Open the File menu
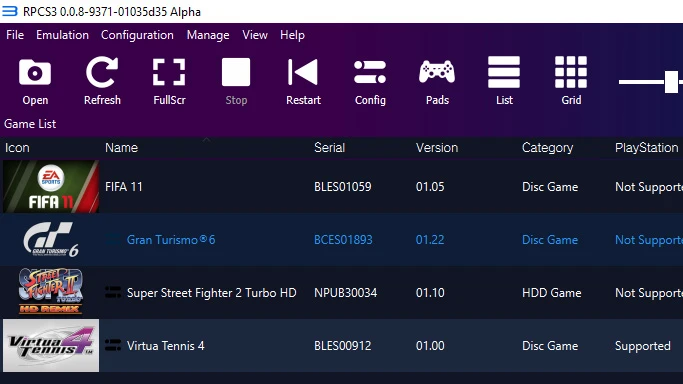Viewport: 683px width, 384px height. click(x=15, y=35)
